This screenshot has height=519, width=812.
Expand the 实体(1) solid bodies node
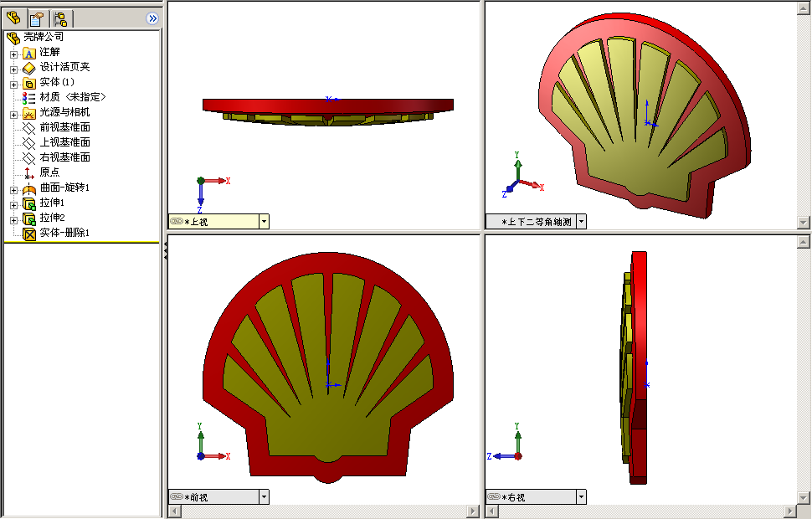point(13,85)
